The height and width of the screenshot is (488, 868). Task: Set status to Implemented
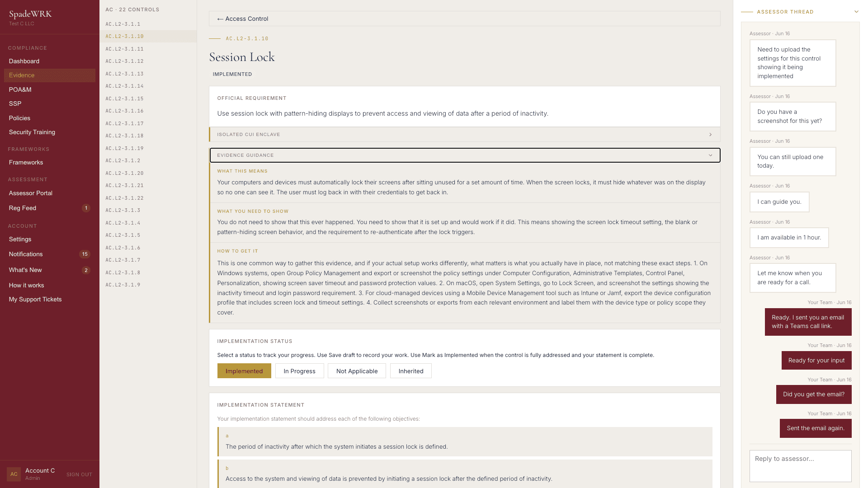tap(244, 371)
